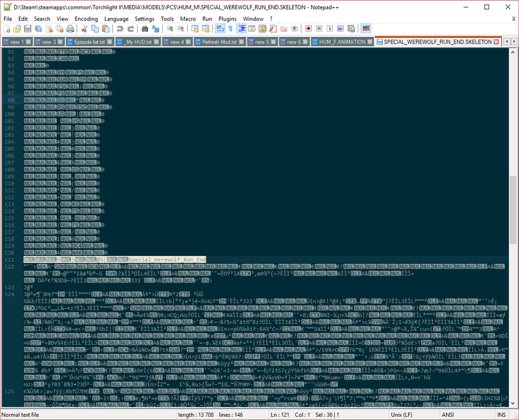The image size is (519, 420).
Task: Open the Window menu
Action: coord(253,19)
